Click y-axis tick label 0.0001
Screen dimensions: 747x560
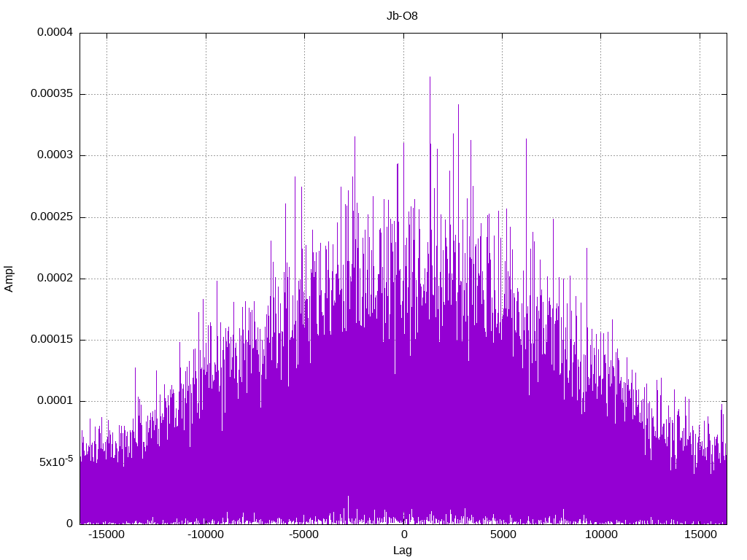coord(55,400)
